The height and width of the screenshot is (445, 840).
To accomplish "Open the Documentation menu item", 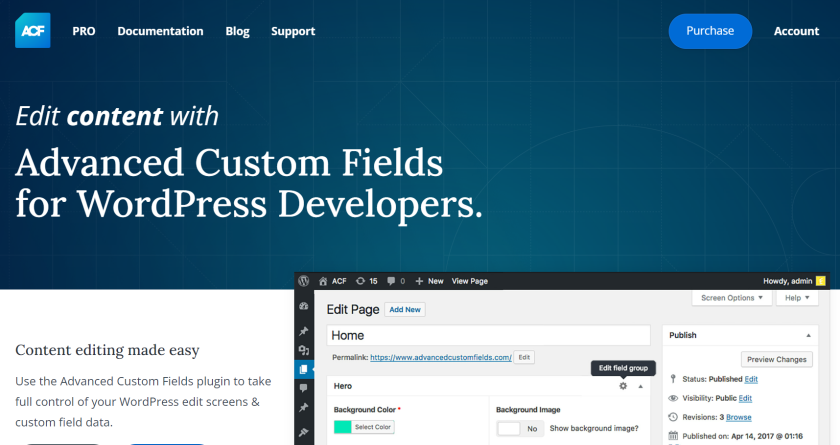I will [160, 31].
